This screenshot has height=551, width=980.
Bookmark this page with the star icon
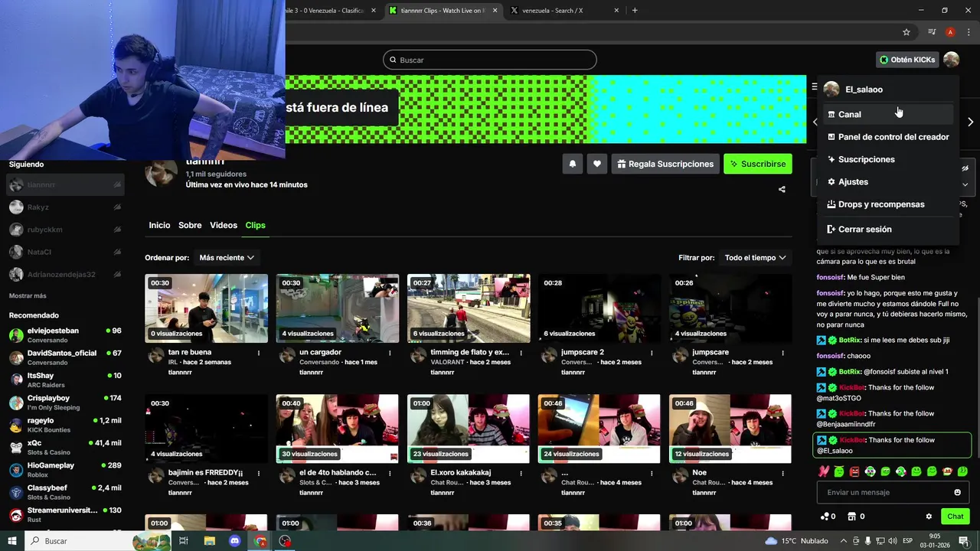[906, 32]
